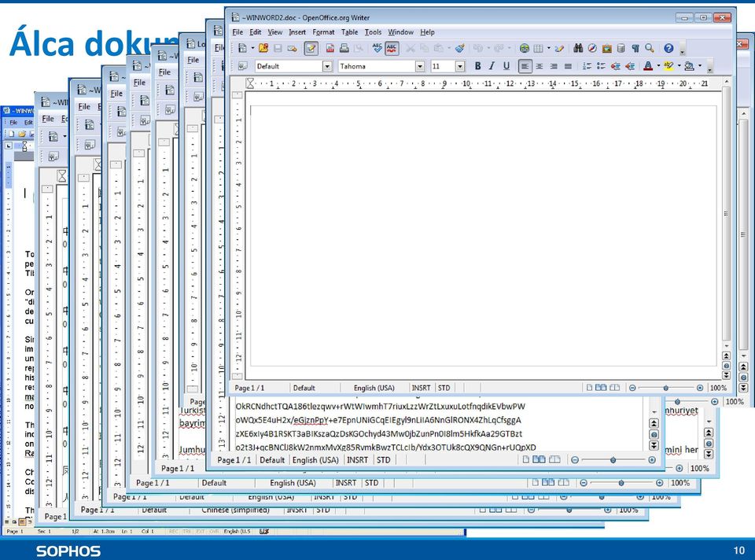Viewport: 755px width, 560px height.
Task: Select book view layout in front status bar
Action: [x=614, y=388]
